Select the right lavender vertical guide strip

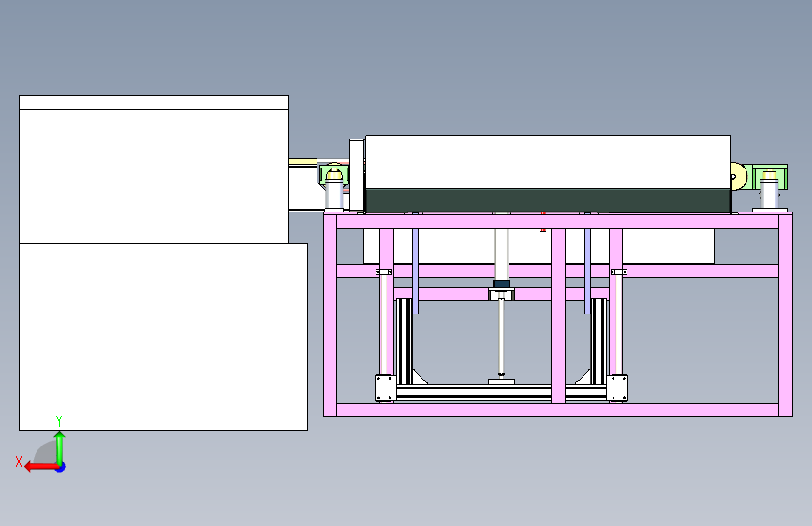588,271
